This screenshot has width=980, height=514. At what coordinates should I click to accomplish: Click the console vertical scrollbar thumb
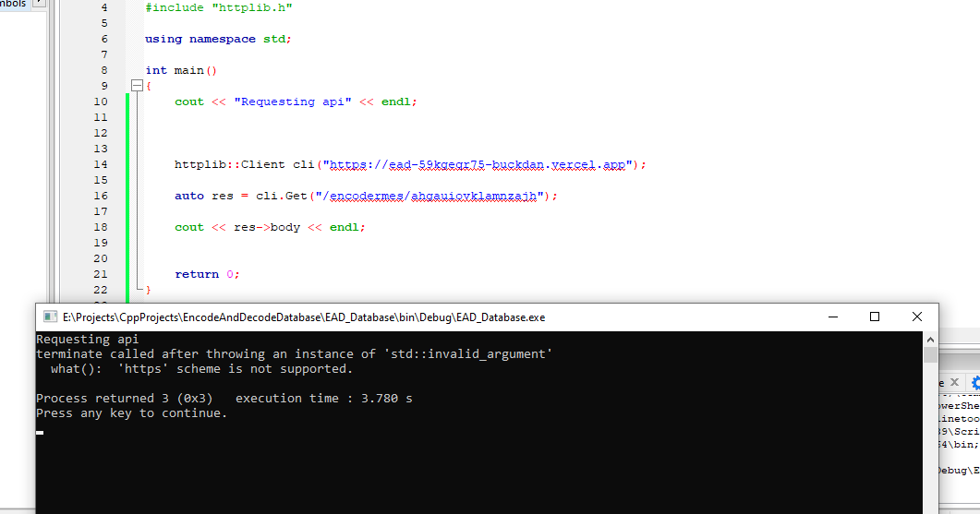931,354
